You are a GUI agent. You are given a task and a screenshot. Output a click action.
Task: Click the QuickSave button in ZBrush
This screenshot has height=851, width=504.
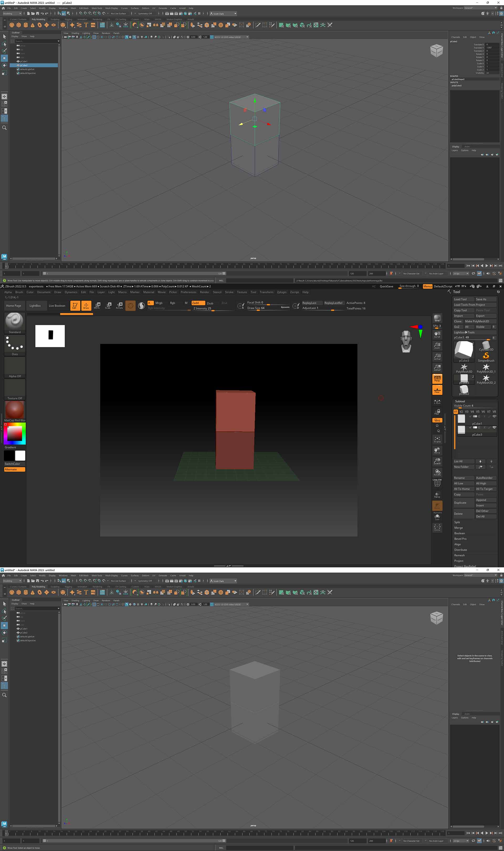386,286
